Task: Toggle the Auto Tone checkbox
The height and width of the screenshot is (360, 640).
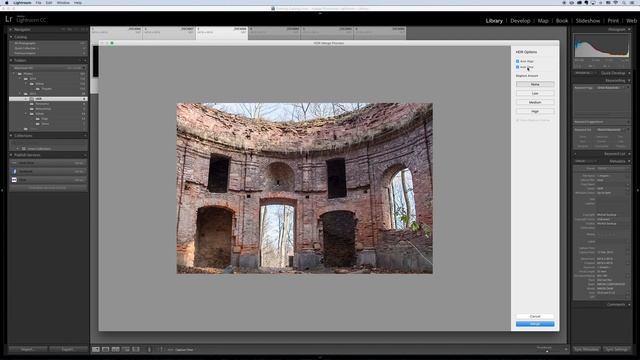Action: [x=518, y=67]
